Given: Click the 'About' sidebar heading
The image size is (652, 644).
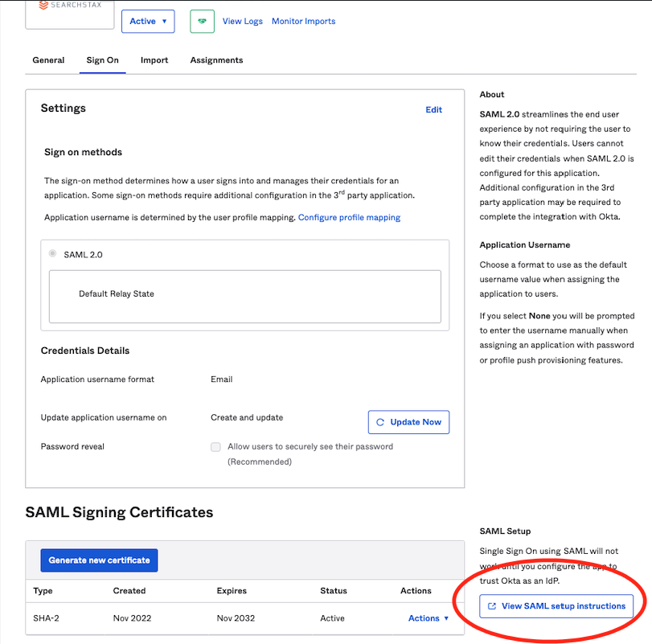Looking at the screenshot, I should pos(492,94).
